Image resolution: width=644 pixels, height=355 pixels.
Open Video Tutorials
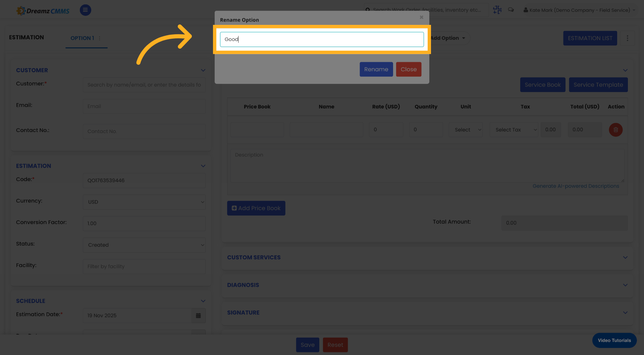[x=614, y=340]
